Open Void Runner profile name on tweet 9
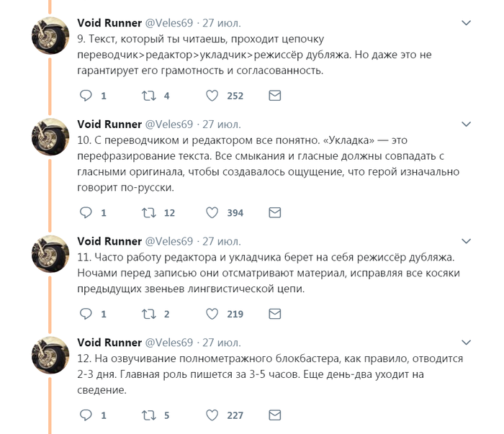Image resolution: width=504 pixels, height=434 pixels. (x=109, y=23)
